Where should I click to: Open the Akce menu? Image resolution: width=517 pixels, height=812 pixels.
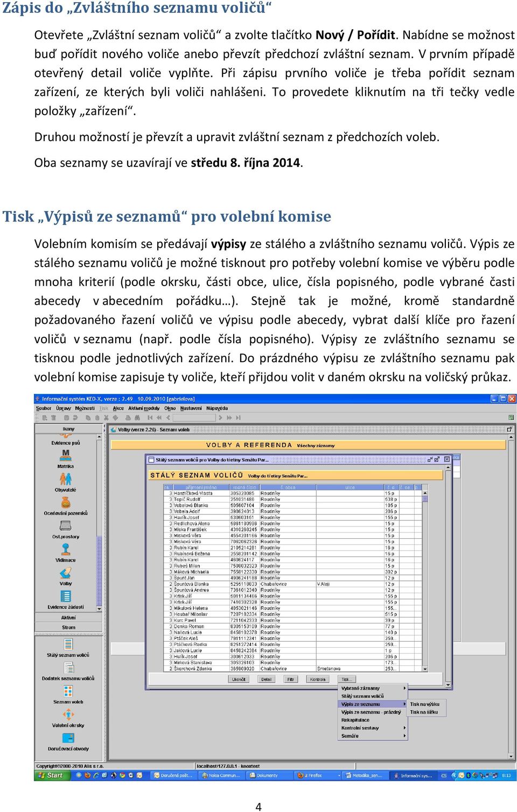tap(118, 408)
